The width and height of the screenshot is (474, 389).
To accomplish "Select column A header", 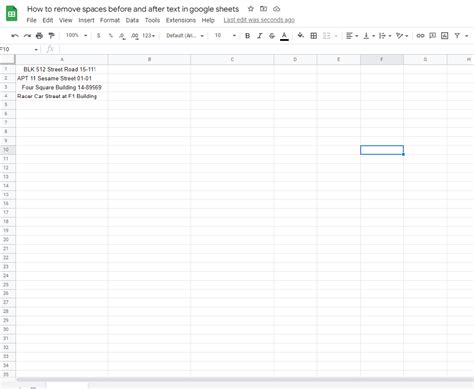I will tap(62, 60).
